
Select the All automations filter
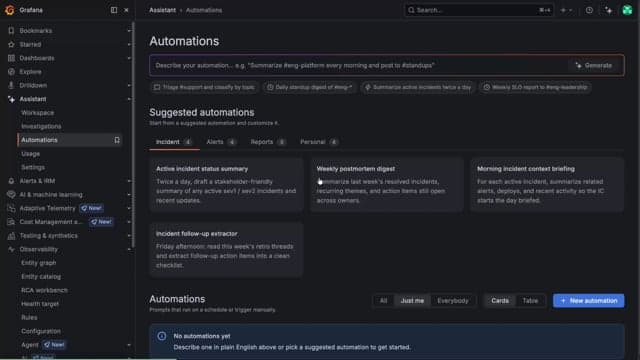pyautogui.click(x=383, y=301)
